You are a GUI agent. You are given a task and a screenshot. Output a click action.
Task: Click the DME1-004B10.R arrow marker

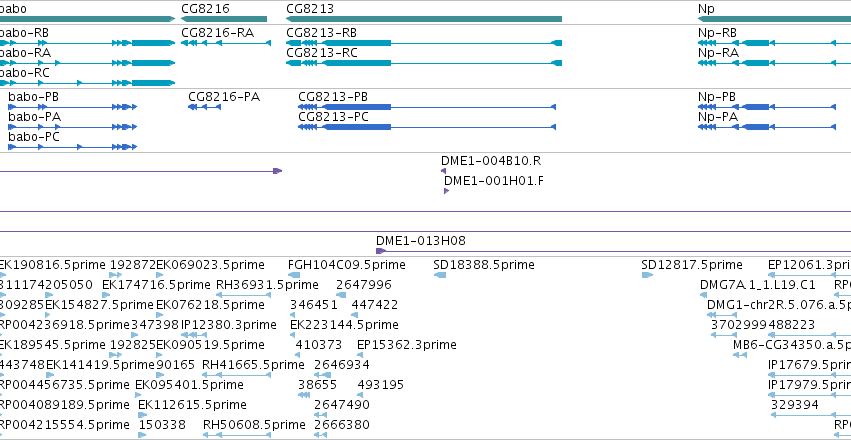(443, 171)
